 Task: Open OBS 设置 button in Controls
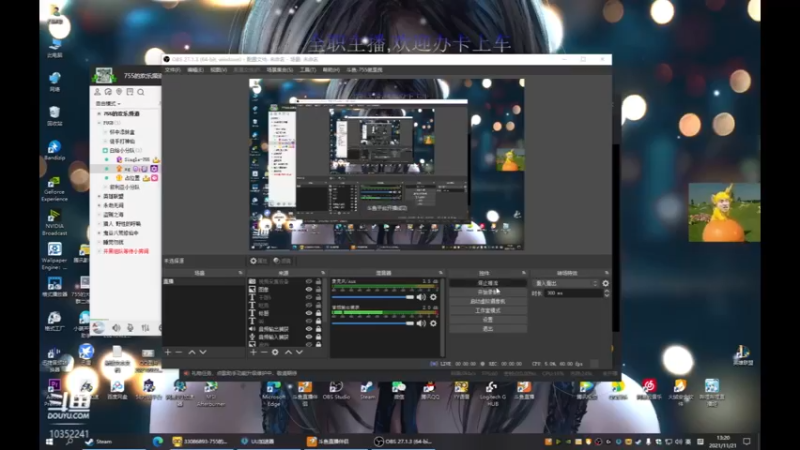coord(488,319)
